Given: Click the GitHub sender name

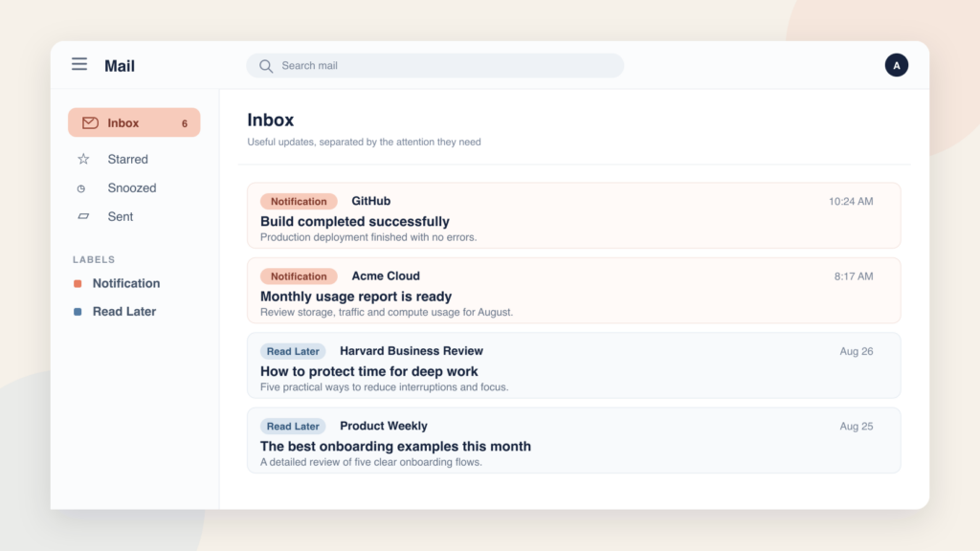Looking at the screenshot, I should pyautogui.click(x=371, y=201).
